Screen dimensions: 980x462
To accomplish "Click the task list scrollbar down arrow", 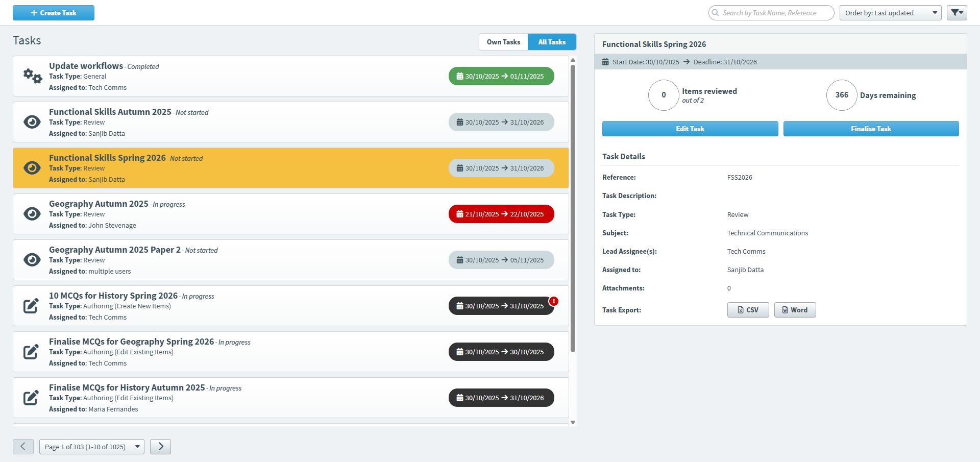I will (573, 422).
